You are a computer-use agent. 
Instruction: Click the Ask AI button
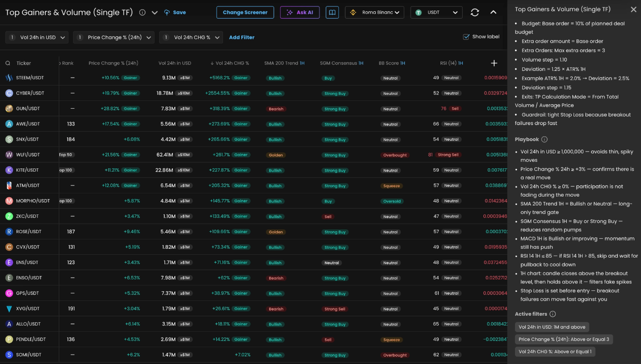(x=300, y=12)
